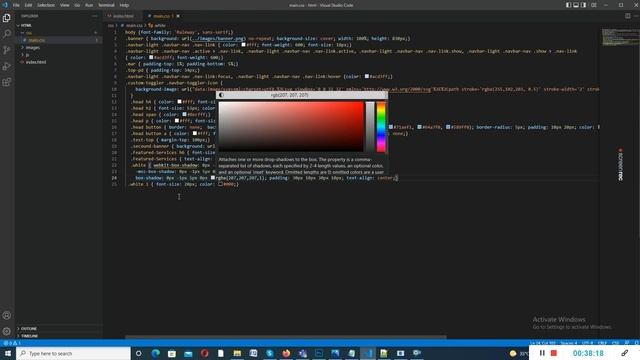The height and width of the screenshot is (360, 640).
Task: Toggle primary sidebar layout icon in title bar
Action: pos(568,5)
